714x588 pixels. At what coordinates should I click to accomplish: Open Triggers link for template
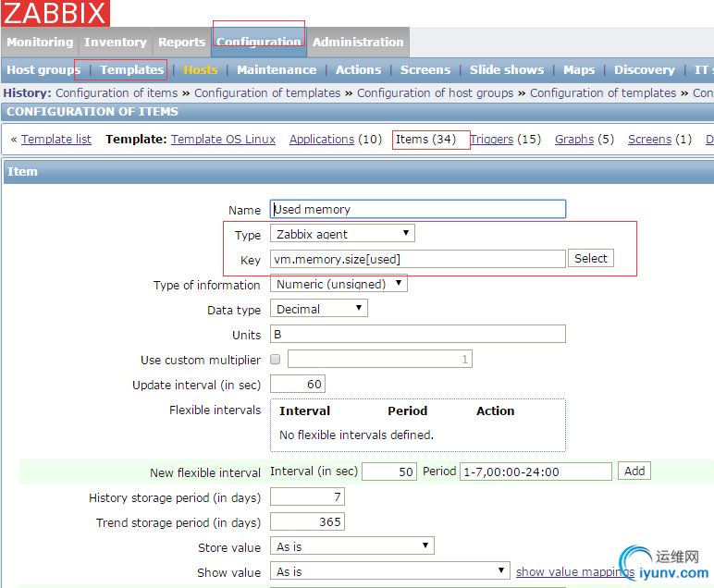click(492, 140)
